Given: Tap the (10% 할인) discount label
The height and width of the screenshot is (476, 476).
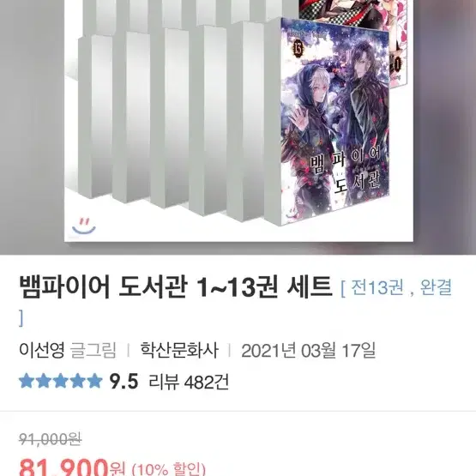Looking at the screenshot, I should [169, 469].
